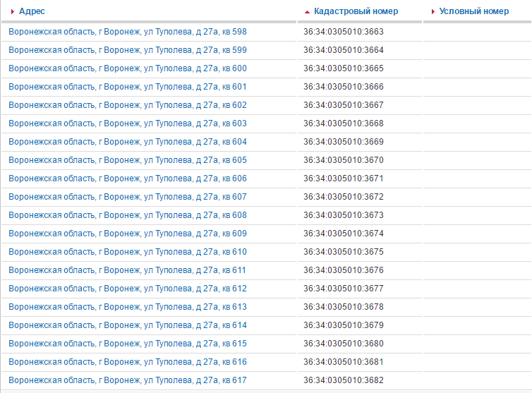Follow the link for кв 614
The image size is (532, 393).
click(128, 325)
